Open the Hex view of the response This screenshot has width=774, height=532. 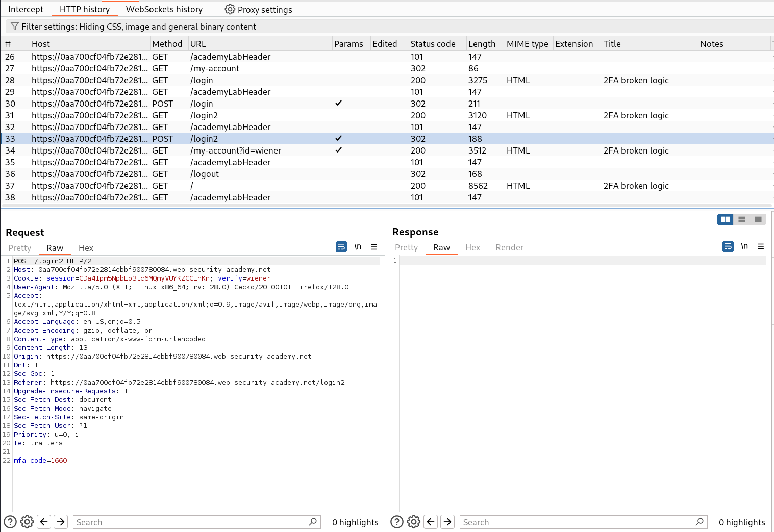click(x=472, y=247)
